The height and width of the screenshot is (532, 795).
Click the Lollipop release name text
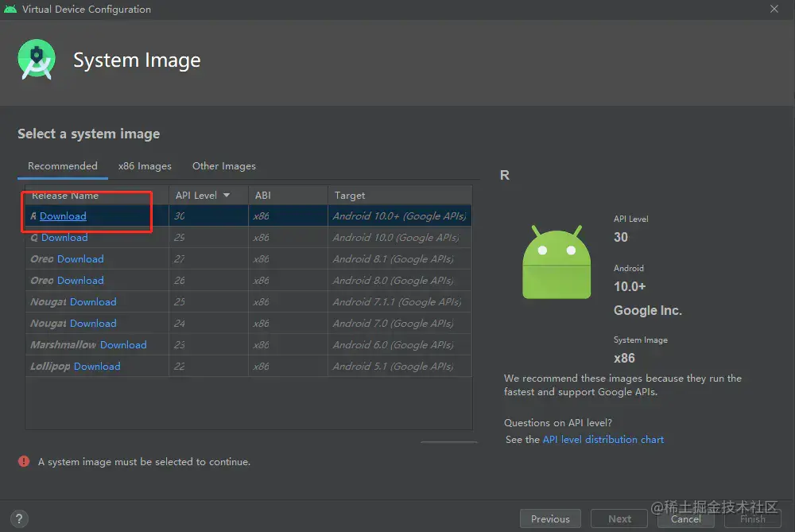click(x=50, y=366)
